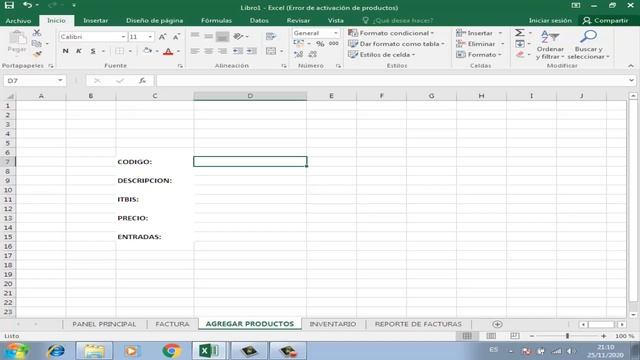640x360 pixels.
Task: Click Wrap Text icon
Action: (x=271, y=36)
